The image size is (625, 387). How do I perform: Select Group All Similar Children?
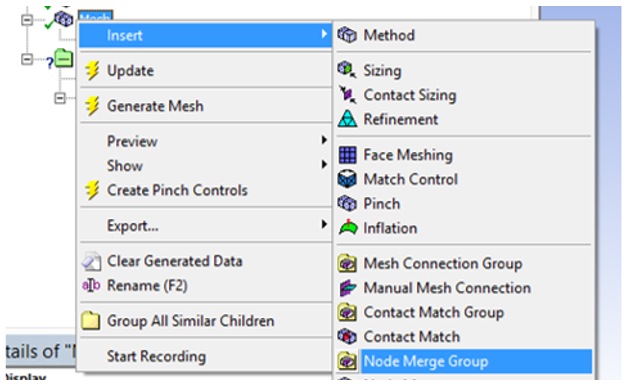205,321
